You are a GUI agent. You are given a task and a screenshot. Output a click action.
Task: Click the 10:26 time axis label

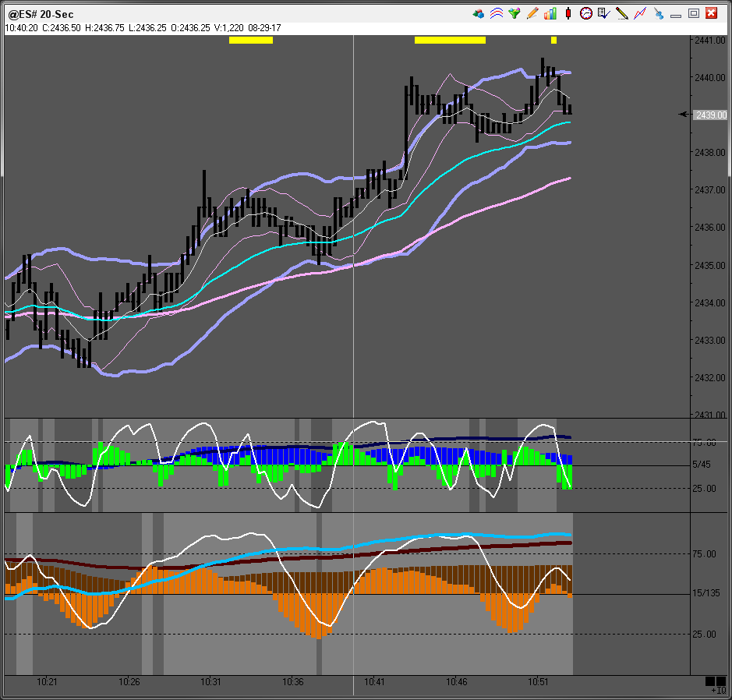pyautogui.click(x=129, y=682)
